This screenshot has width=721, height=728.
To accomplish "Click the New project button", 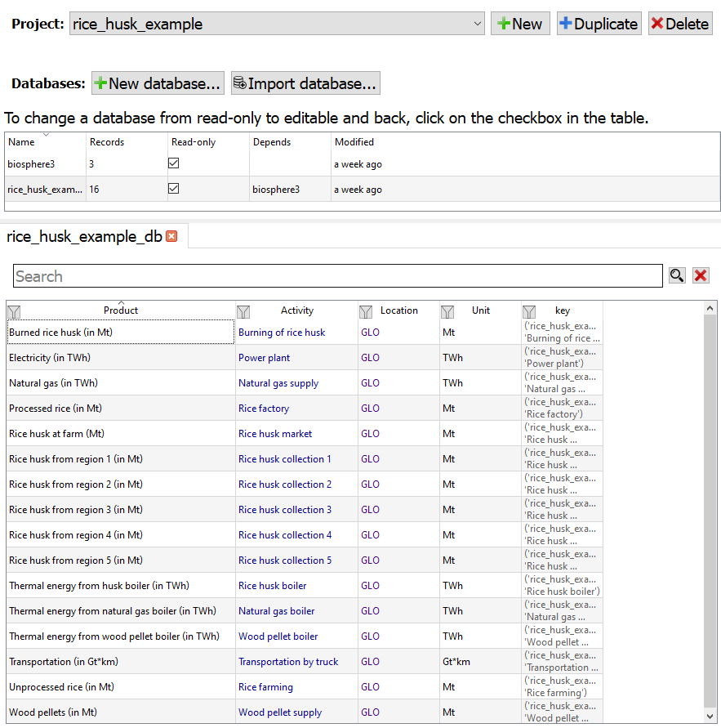I will (520, 24).
